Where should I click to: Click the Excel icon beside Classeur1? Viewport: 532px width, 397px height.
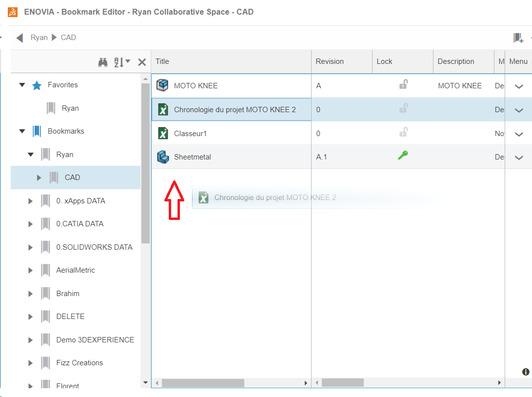coord(162,133)
